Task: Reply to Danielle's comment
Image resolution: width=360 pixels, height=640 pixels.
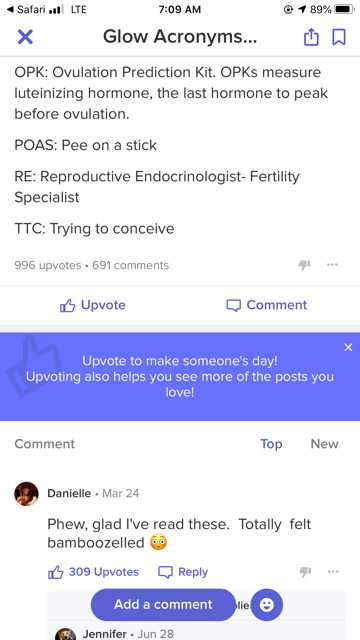Action: (x=183, y=572)
